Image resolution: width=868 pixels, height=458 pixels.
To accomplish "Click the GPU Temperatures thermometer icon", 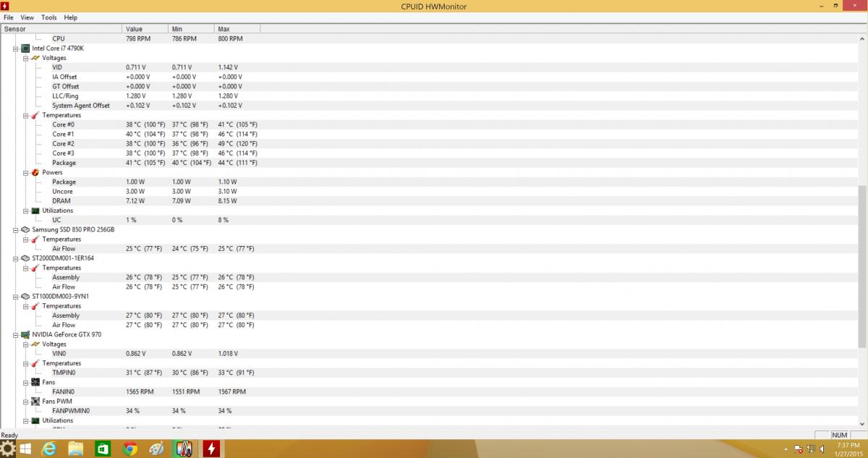I will tap(35, 363).
